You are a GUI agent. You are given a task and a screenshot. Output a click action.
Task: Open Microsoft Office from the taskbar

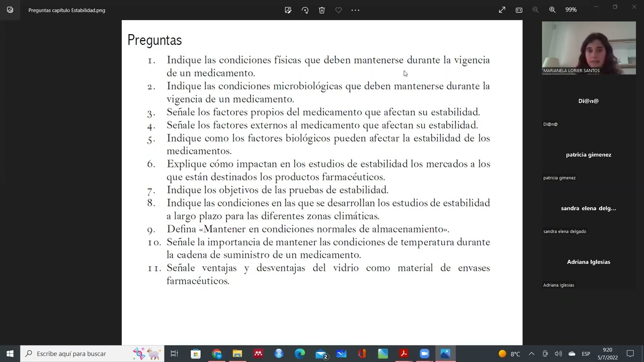point(362,353)
